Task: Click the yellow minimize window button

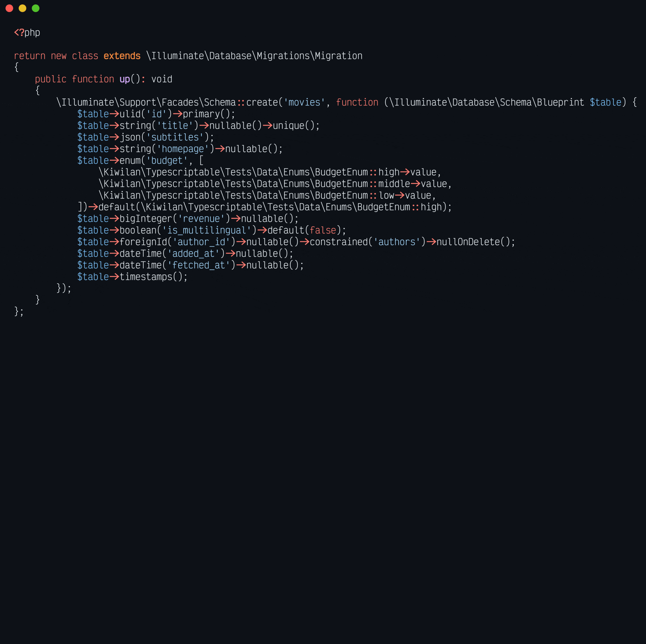Action: tap(23, 8)
